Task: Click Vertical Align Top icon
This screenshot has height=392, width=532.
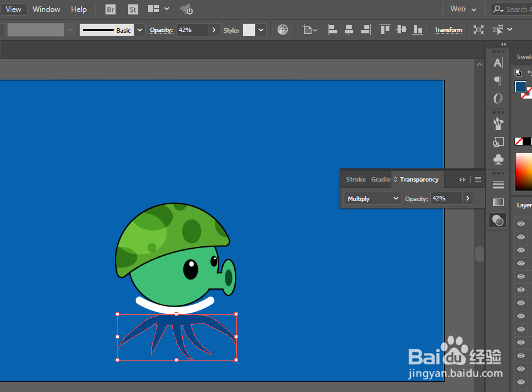Action: click(385, 30)
